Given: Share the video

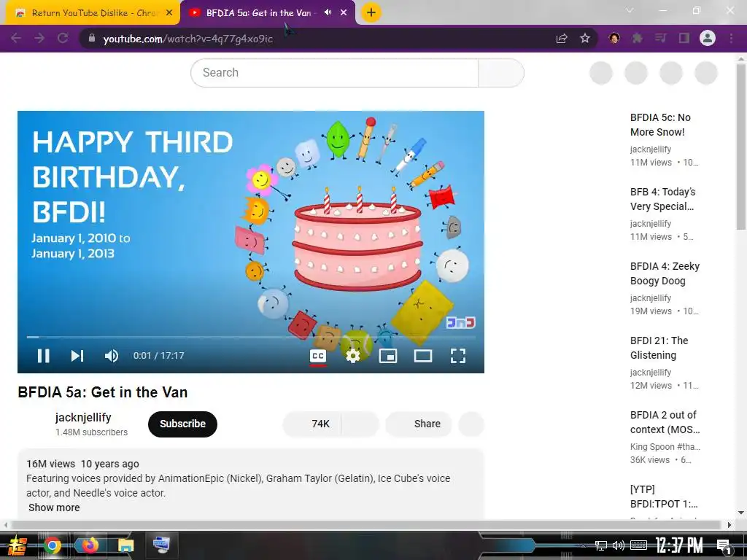Looking at the screenshot, I should pos(419,424).
